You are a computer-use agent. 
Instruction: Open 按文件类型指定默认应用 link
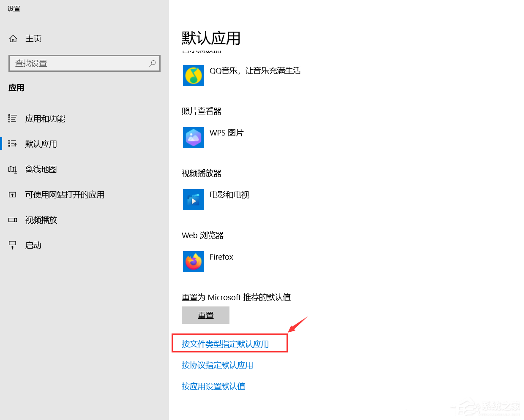pos(225,344)
